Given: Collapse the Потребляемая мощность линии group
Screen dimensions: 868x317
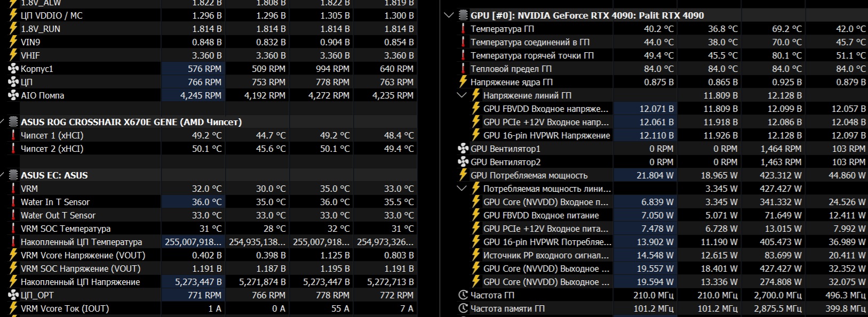Looking at the screenshot, I should pyautogui.click(x=462, y=189).
